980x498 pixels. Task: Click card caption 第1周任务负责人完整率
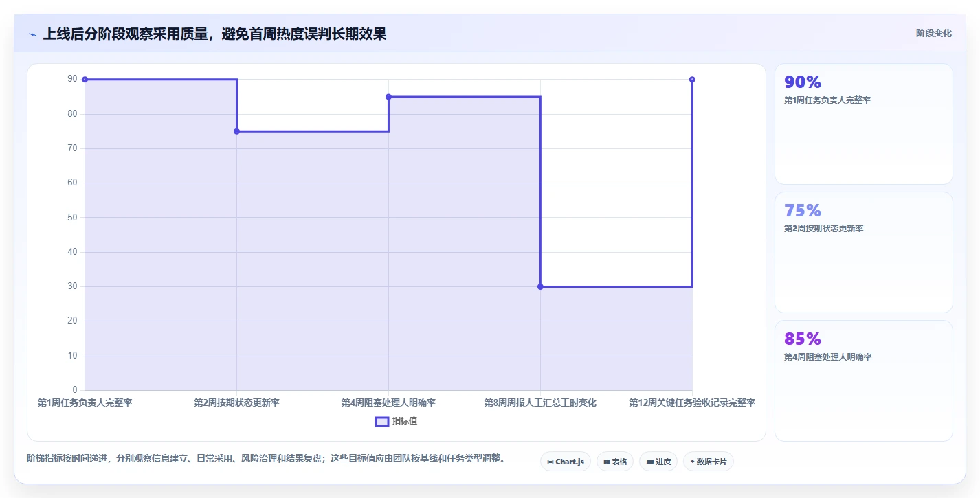tap(827, 100)
